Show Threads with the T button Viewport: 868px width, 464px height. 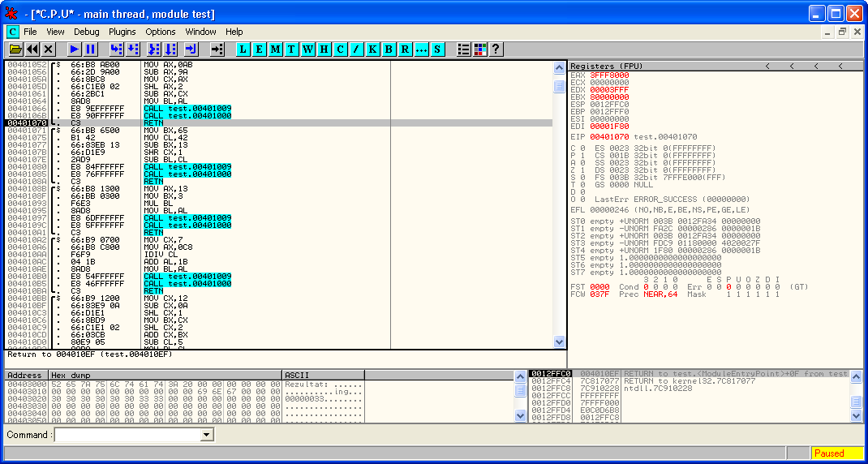(292, 49)
